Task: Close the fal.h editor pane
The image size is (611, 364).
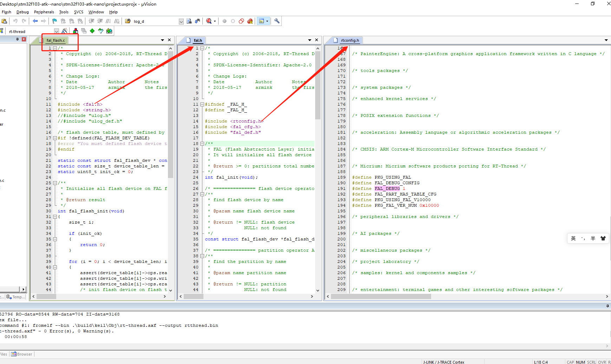Action: [317, 40]
